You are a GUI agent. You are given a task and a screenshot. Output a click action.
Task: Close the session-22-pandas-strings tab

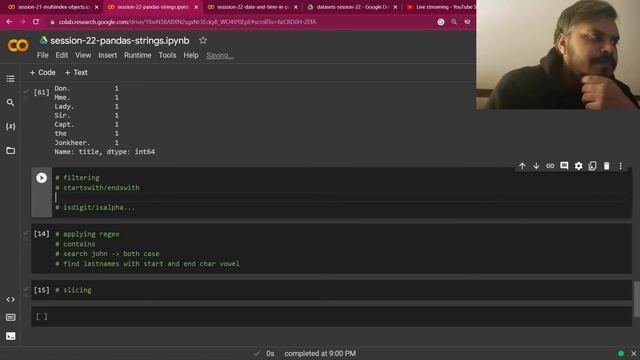[x=196, y=7]
